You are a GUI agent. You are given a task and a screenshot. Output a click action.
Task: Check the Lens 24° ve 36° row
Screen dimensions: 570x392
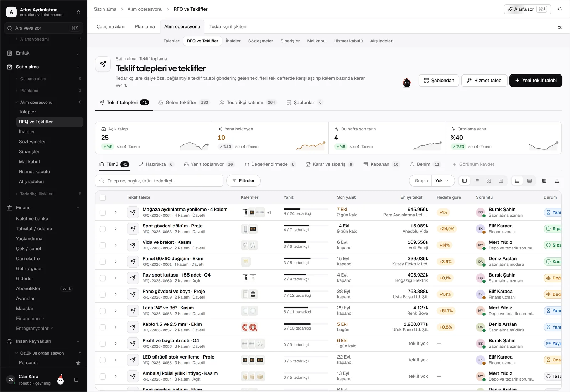click(x=103, y=311)
